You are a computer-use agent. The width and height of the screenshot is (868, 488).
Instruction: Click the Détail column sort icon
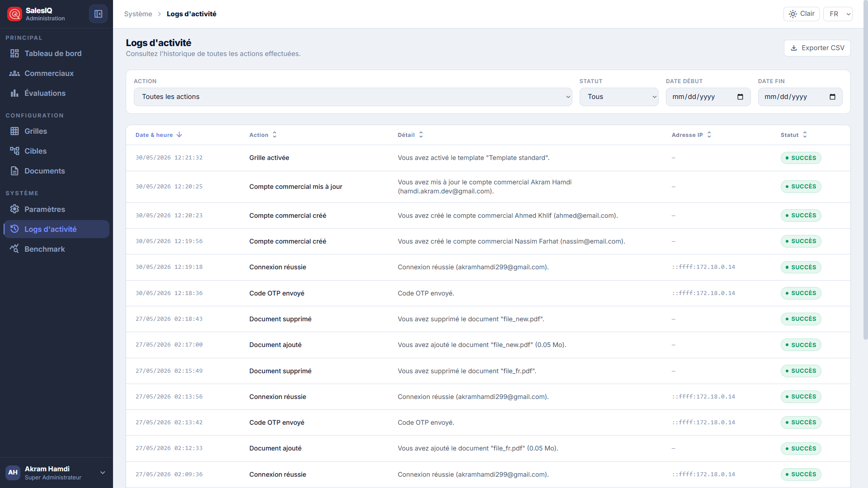point(421,135)
